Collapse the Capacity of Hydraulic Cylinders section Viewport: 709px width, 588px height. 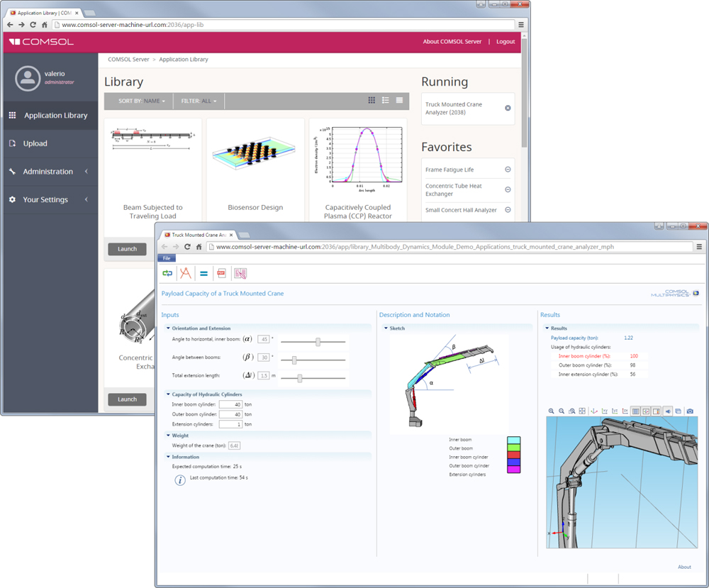pos(168,394)
